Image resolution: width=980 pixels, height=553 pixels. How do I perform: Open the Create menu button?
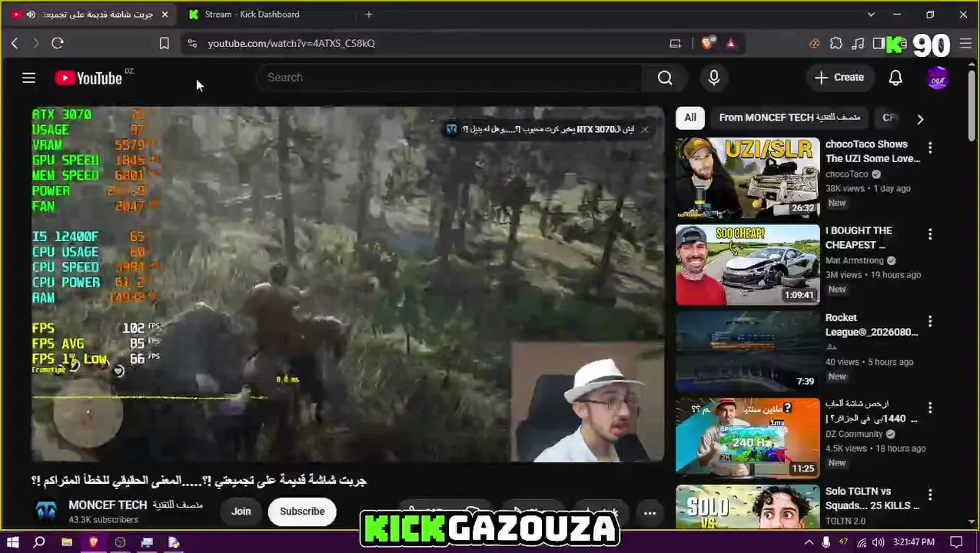pyautogui.click(x=839, y=78)
